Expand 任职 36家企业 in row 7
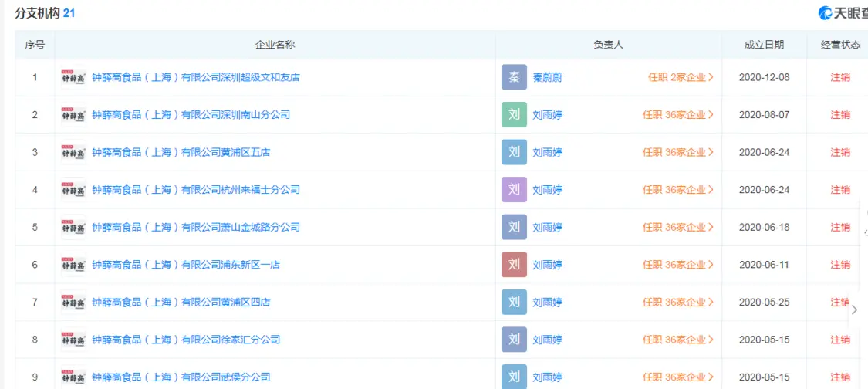 [x=678, y=302]
